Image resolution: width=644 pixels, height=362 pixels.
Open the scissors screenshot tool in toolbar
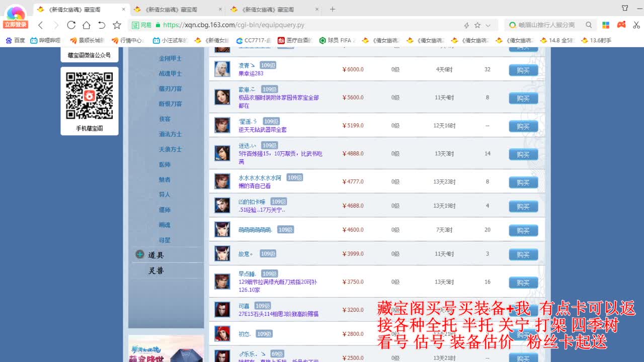coord(636,24)
